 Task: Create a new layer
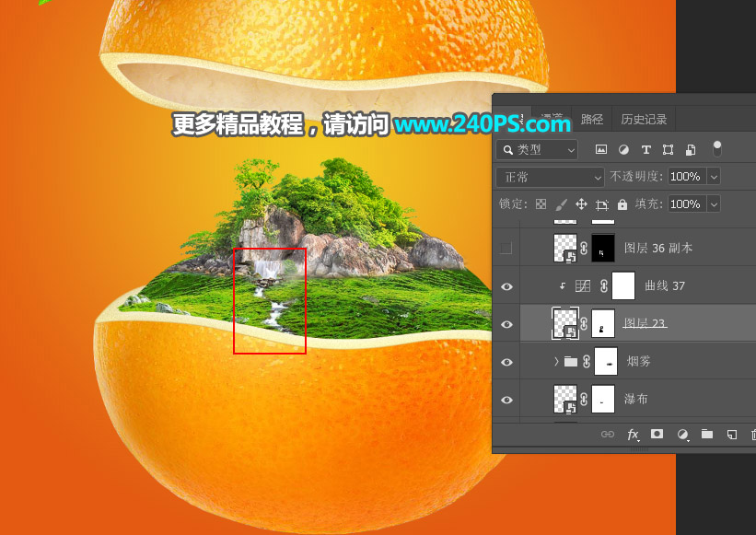pos(731,435)
